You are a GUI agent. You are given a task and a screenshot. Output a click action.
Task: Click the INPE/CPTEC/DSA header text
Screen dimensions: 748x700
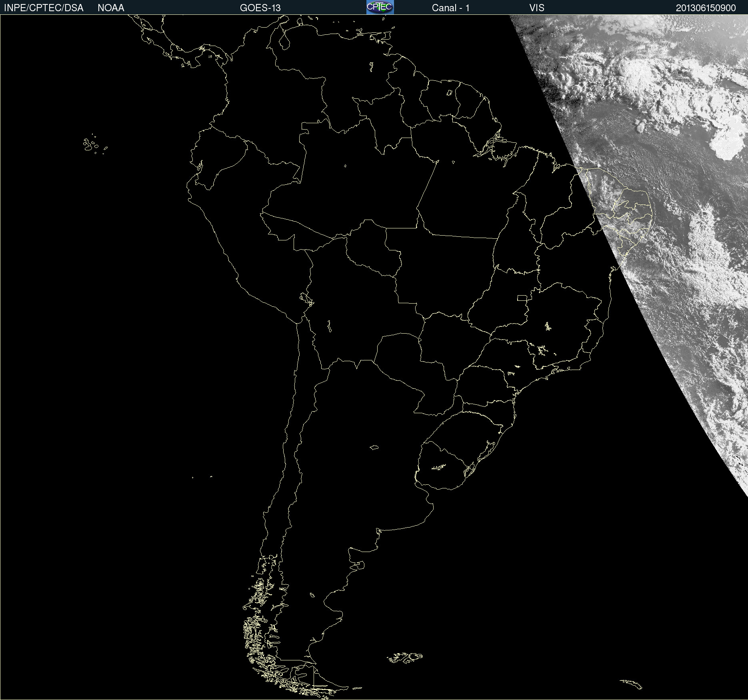44,8
